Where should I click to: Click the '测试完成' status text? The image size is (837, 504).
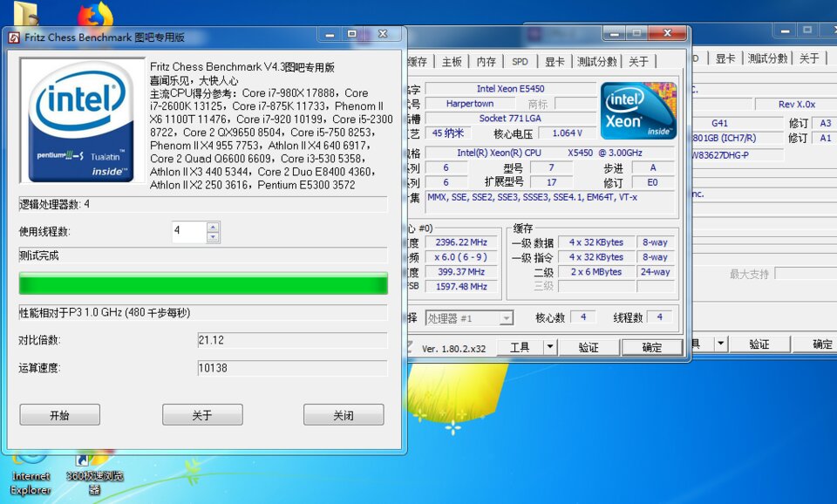39,255
